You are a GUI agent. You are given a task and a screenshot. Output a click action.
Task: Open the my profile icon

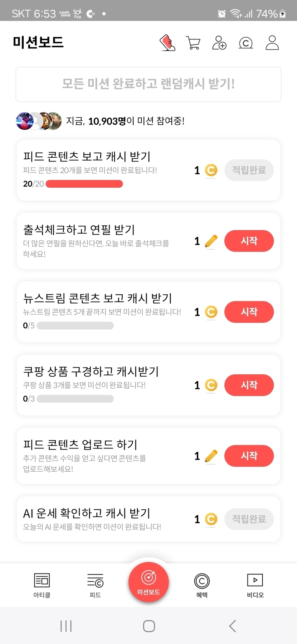[272, 43]
